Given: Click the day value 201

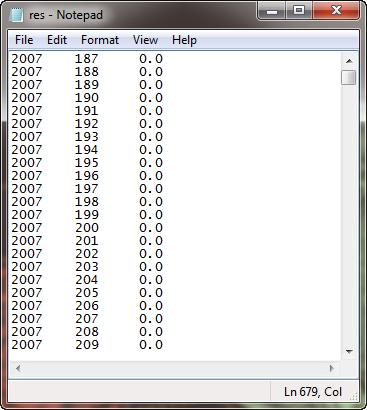Looking at the screenshot, I should pos(86,241).
